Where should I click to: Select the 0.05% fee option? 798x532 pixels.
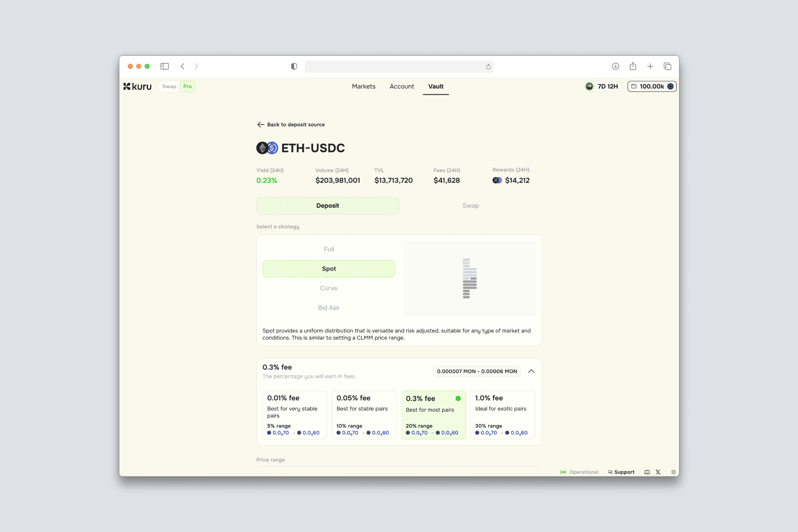click(364, 414)
